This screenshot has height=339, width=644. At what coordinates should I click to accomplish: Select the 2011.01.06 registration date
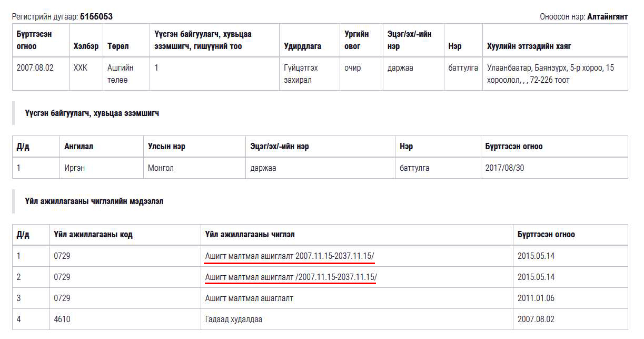coord(536,298)
